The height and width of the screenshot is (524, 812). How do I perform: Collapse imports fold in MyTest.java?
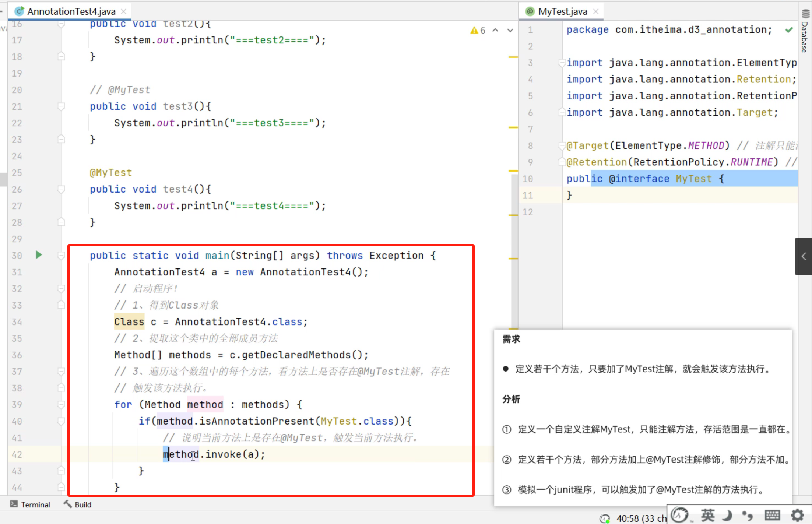point(562,63)
